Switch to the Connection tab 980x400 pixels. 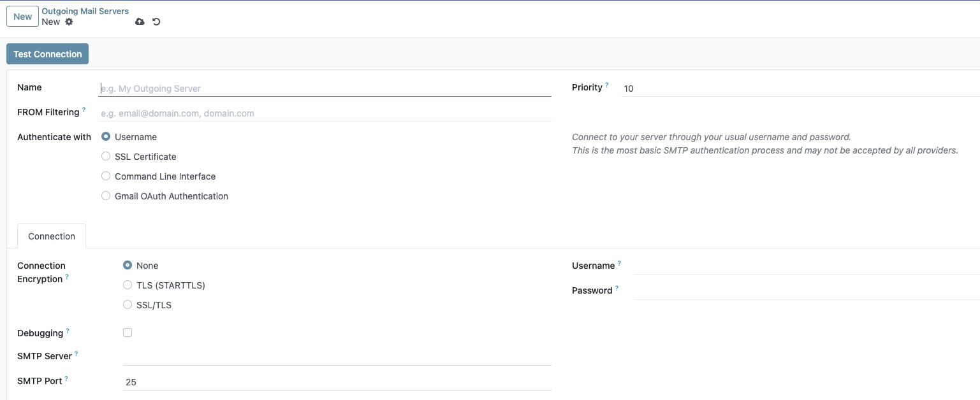[51, 236]
